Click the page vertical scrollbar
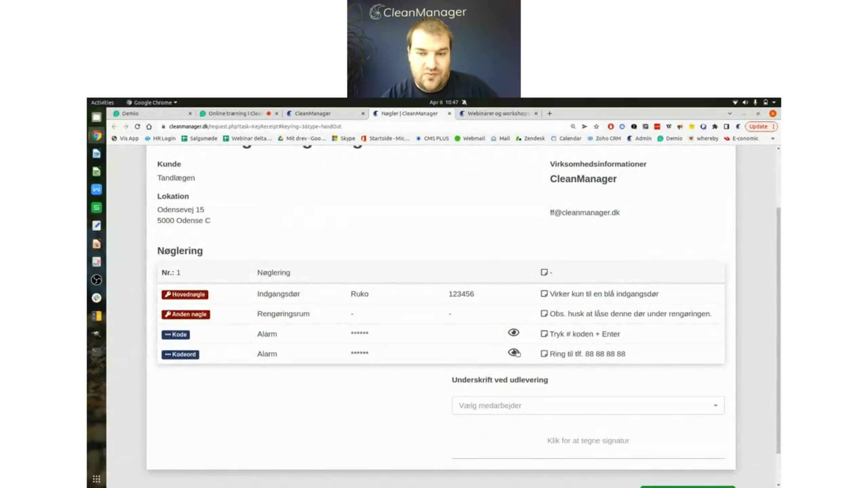Screen dimensions: 868x488 click(x=778, y=330)
